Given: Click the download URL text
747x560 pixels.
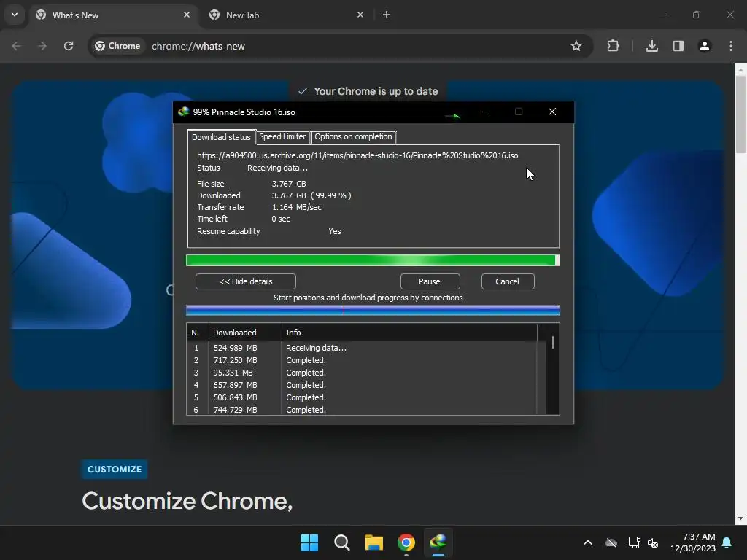Looking at the screenshot, I should [357, 155].
